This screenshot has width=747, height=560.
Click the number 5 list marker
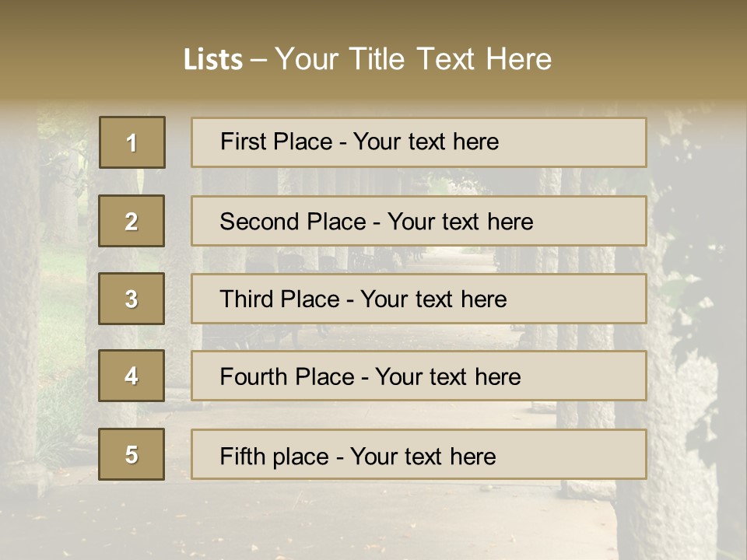132,454
